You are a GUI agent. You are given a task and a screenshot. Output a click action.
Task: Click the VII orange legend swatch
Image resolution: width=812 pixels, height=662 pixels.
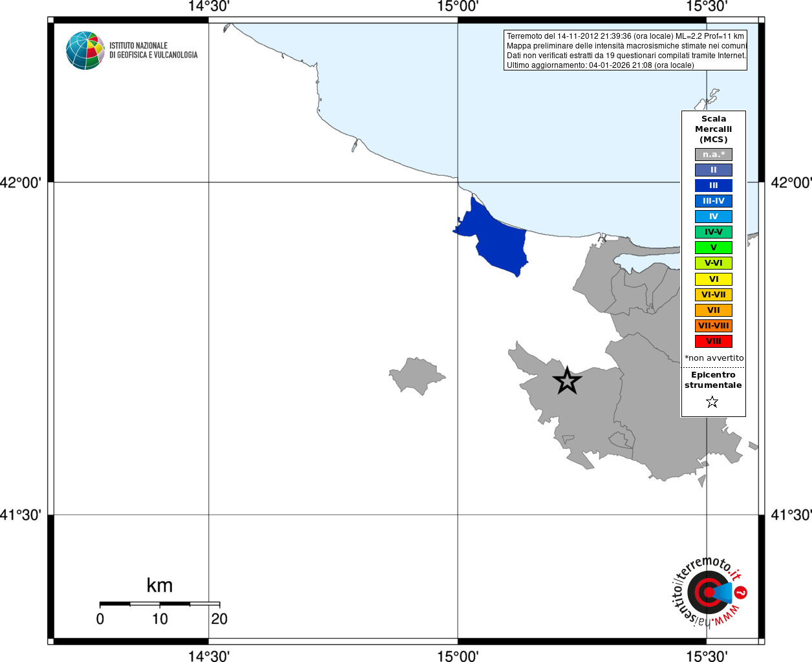[x=714, y=310]
